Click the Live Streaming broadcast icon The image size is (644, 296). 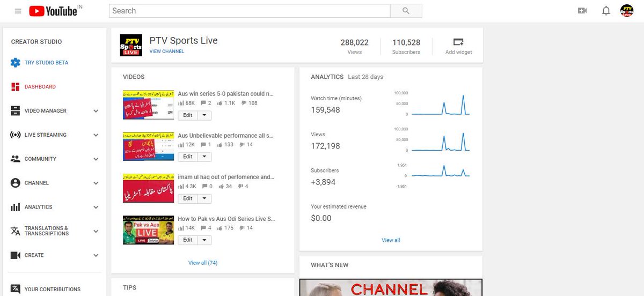[x=16, y=135]
